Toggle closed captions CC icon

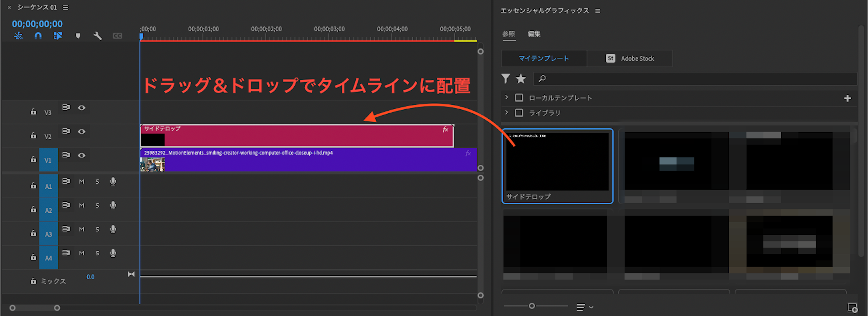pyautogui.click(x=117, y=36)
